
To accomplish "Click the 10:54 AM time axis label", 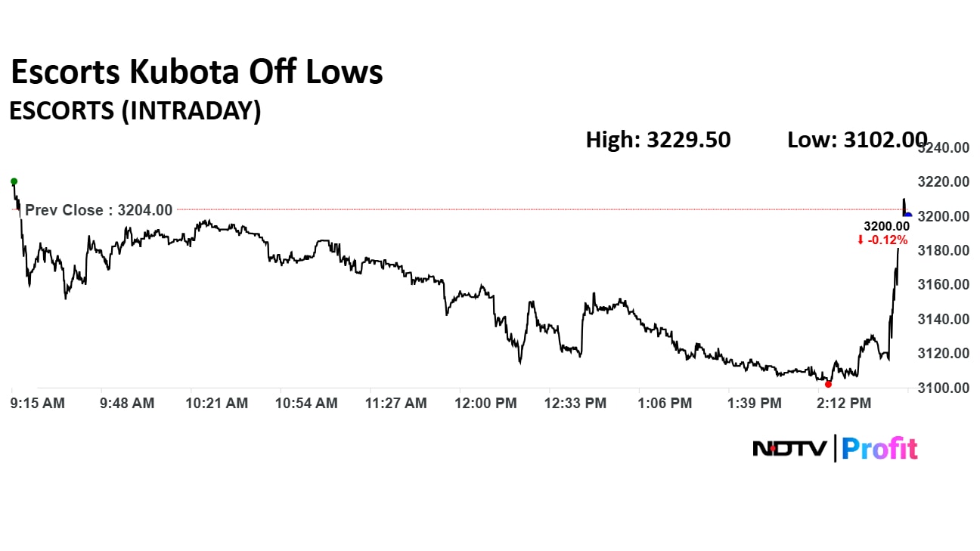I will [x=306, y=404].
